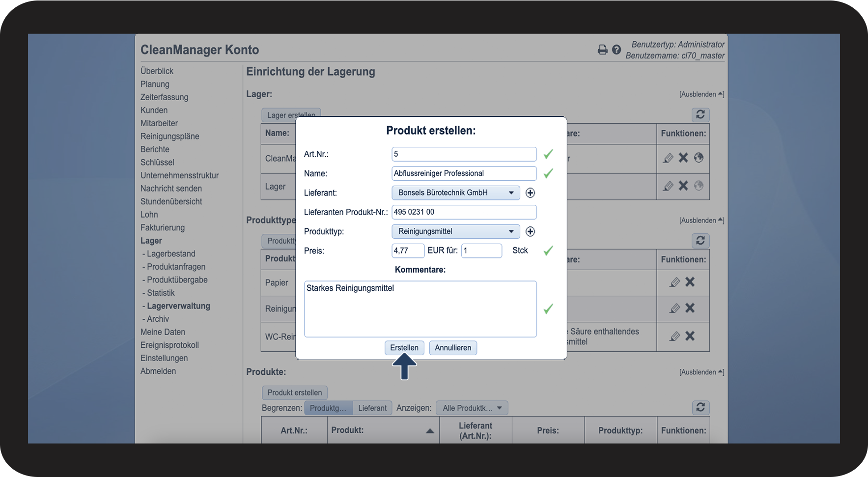This screenshot has width=868, height=477.
Task: Refresh the Produkttypen table
Action: click(x=700, y=240)
